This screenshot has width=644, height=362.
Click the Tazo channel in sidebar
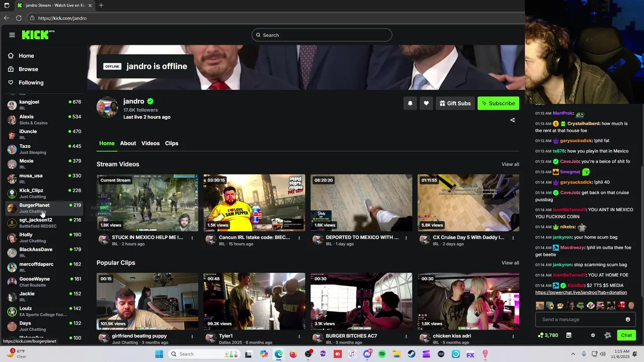tap(44, 149)
